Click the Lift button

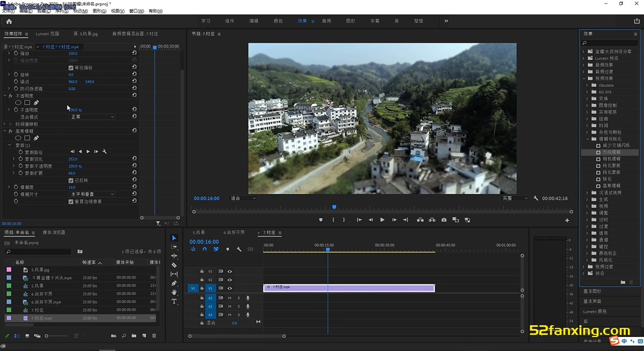pos(420,220)
